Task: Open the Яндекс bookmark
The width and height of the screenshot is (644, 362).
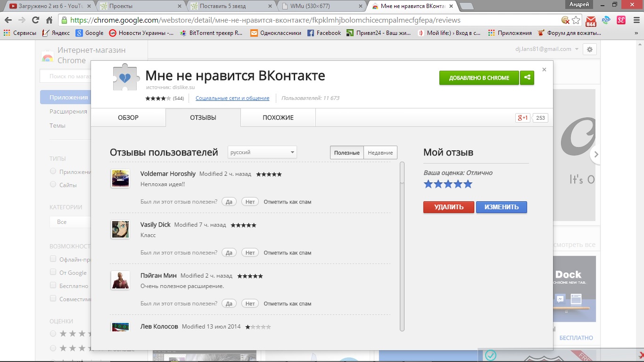Action: coord(56,33)
